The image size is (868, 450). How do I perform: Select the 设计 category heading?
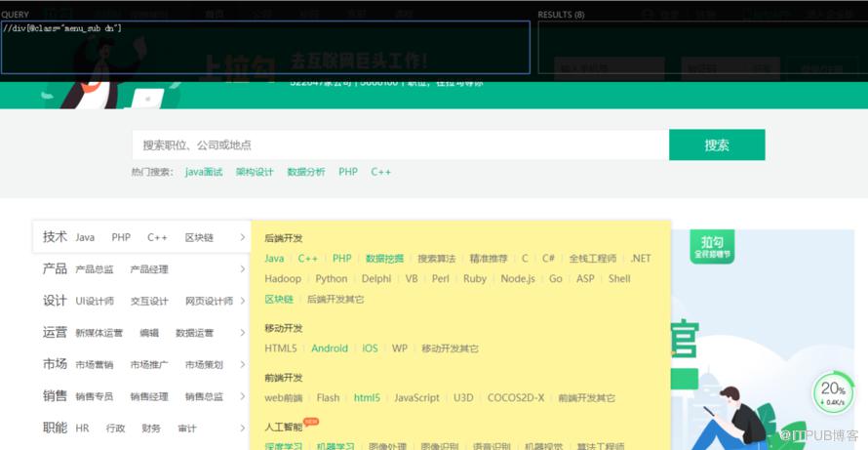55,301
